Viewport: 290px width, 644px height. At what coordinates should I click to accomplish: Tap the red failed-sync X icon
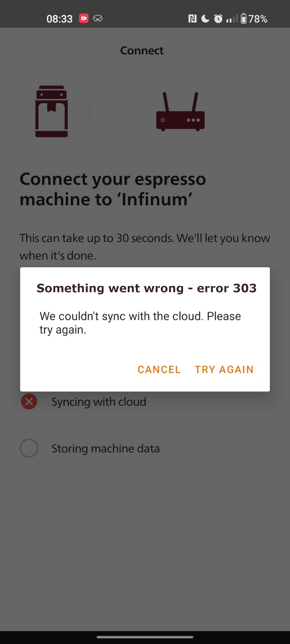click(x=29, y=401)
